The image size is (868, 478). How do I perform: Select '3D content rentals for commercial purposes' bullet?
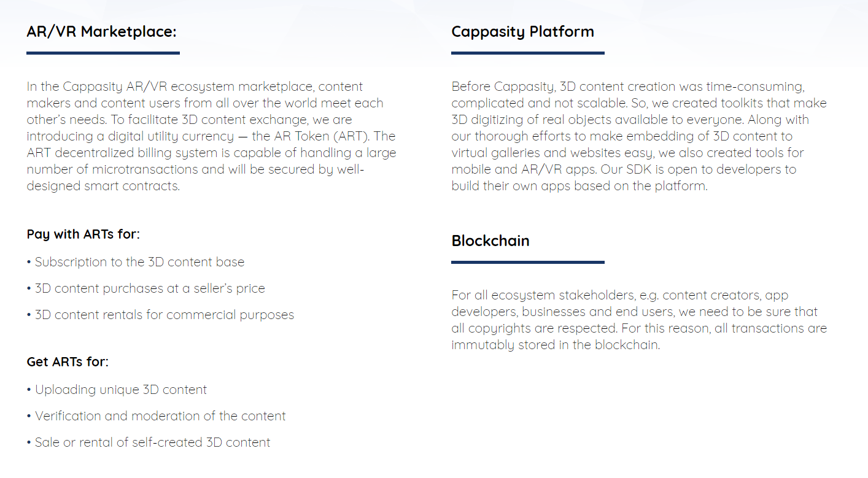coord(164,315)
